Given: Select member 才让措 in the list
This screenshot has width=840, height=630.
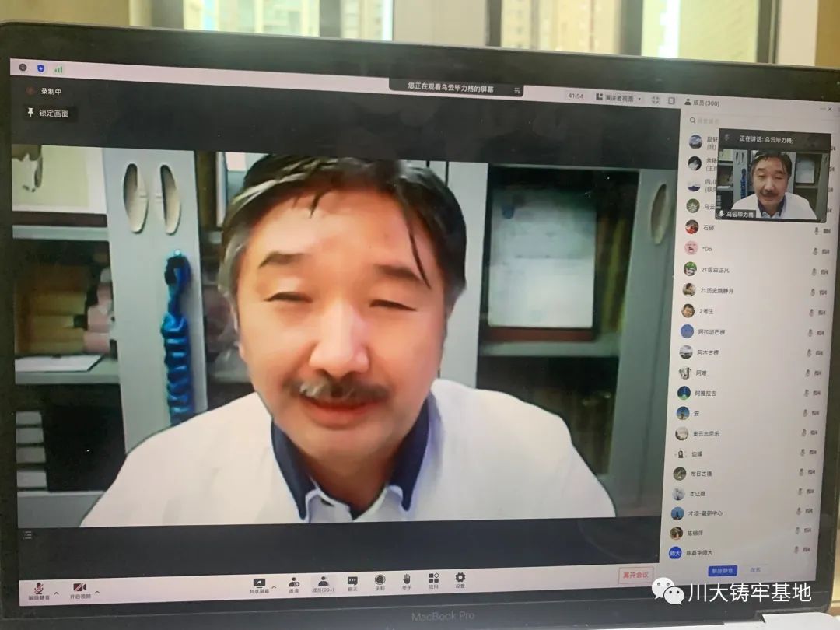Looking at the screenshot, I should [x=742, y=493].
